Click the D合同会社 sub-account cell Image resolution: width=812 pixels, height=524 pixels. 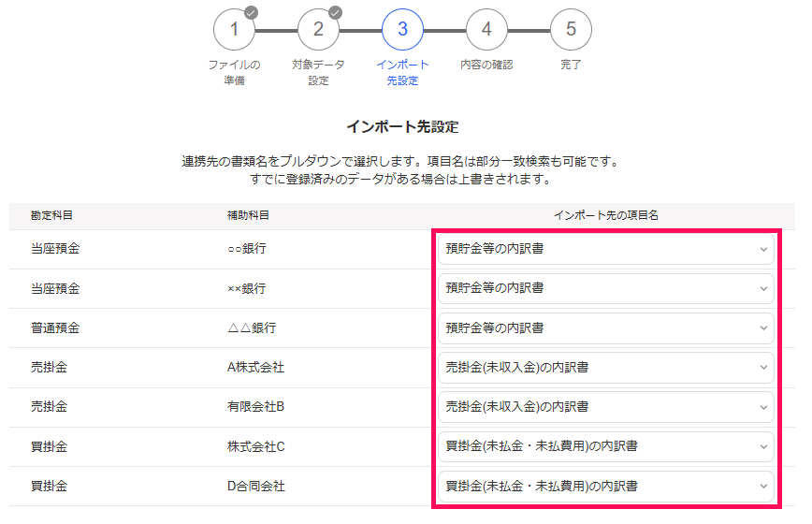tap(256, 486)
